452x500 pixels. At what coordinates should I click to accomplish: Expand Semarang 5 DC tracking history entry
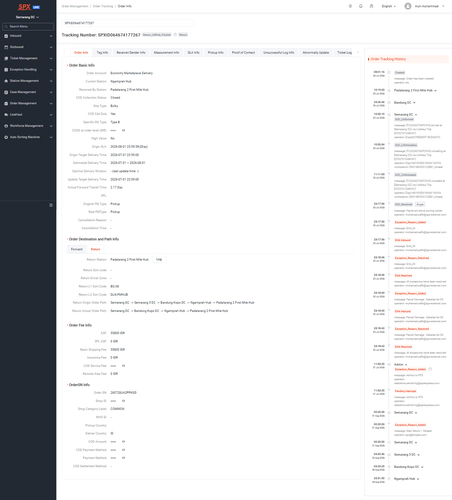419,455
